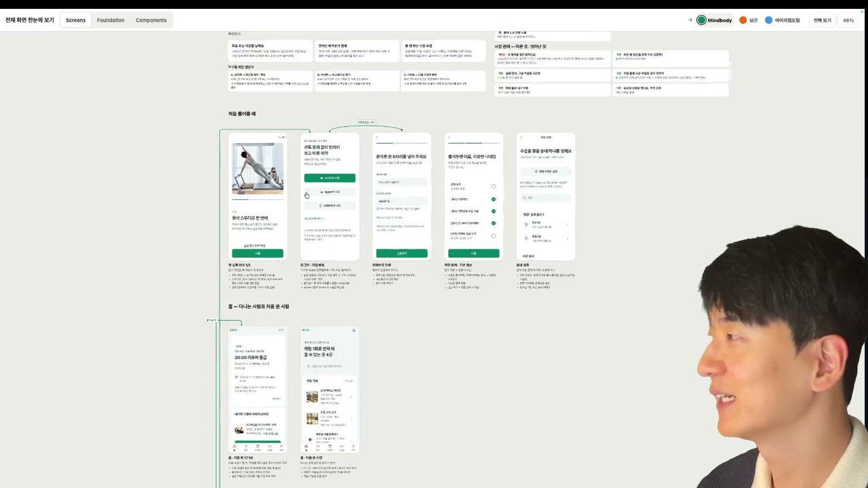Tap the profile icon in second home screen nav
Viewport: 868px width, 488px height.
click(x=353, y=447)
